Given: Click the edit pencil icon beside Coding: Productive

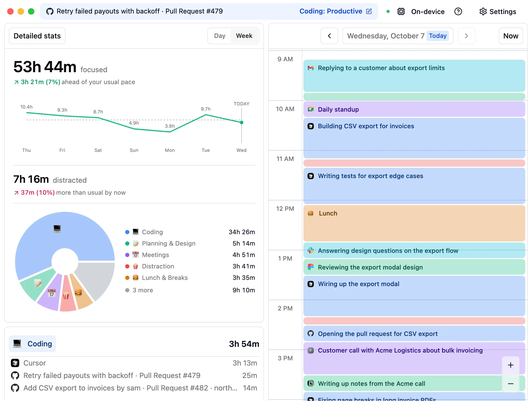Looking at the screenshot, I should [369, 11].
